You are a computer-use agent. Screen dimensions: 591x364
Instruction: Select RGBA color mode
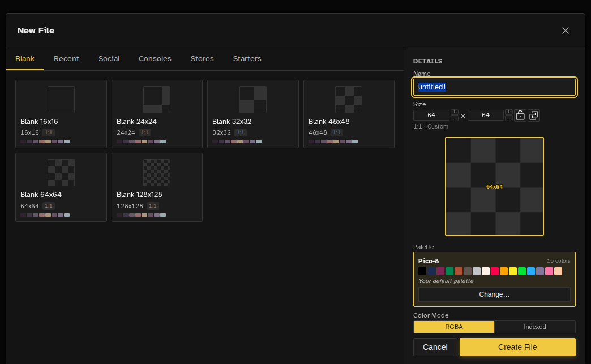pyautogui.click(x=454, y=327)
